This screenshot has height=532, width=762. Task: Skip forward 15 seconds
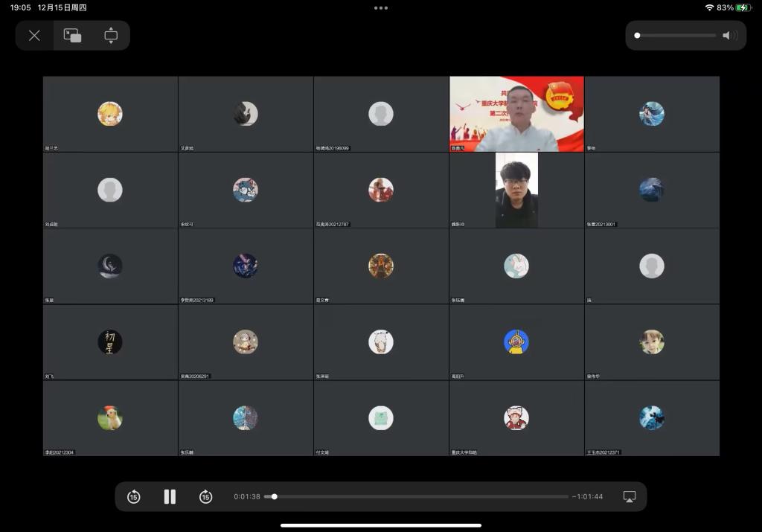[205, 497]
